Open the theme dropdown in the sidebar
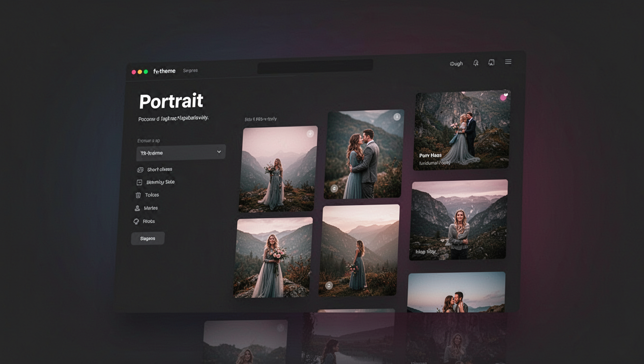This screenshot has width=644, height=364. [x=181, y=152]
